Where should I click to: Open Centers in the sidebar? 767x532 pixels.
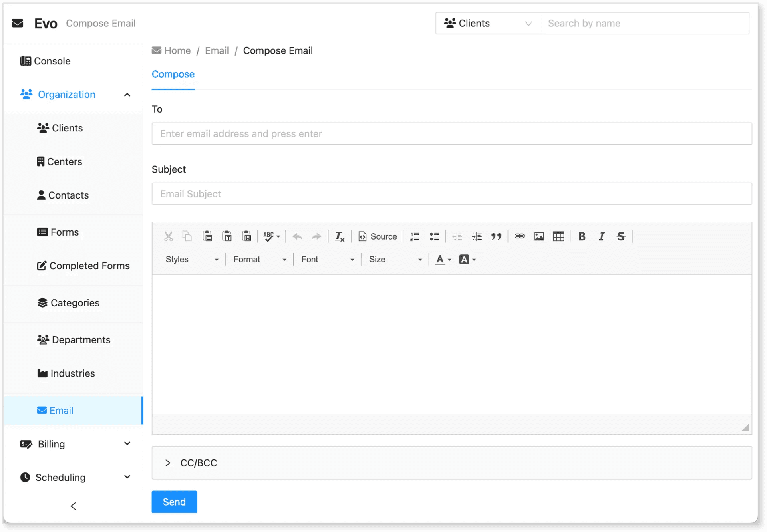(x=60, y=161)
